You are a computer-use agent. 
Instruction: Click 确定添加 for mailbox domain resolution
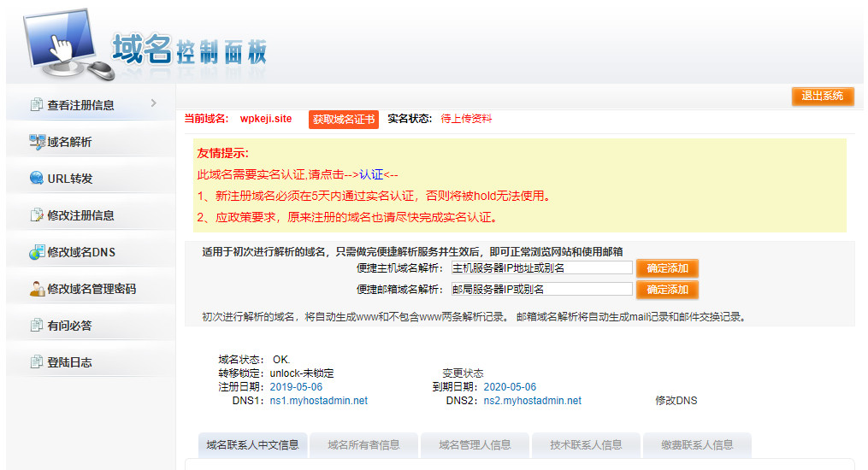coord(667,289)
